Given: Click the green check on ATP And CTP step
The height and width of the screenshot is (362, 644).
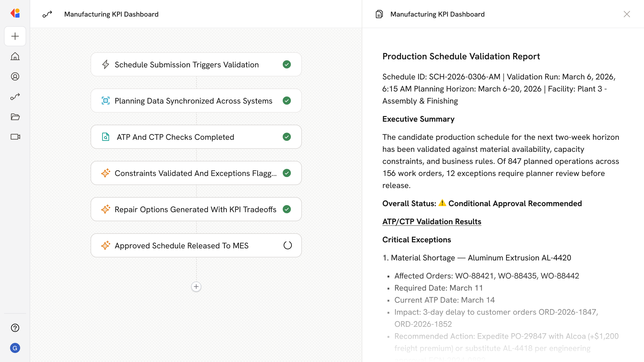Looking at the screenshot, I should (x=287, y=137).
